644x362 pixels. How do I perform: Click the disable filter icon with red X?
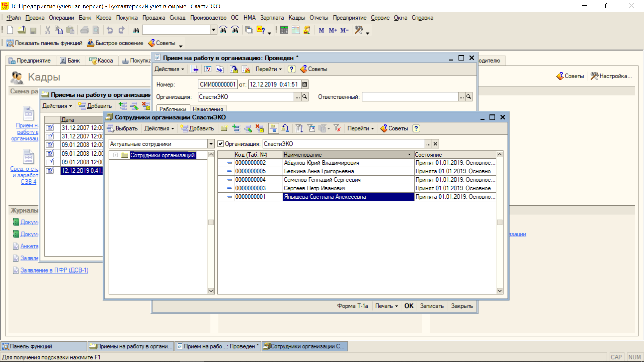[x=337, y=128]
